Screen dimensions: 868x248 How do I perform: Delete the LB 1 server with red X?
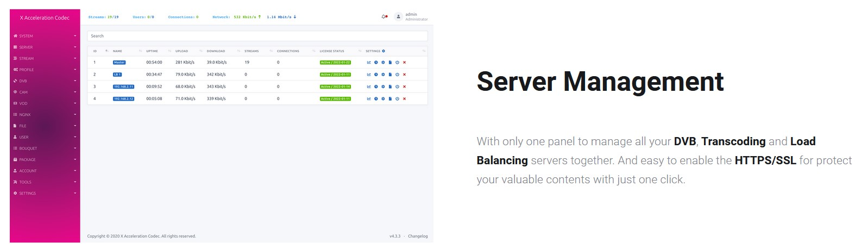point(404,75)
